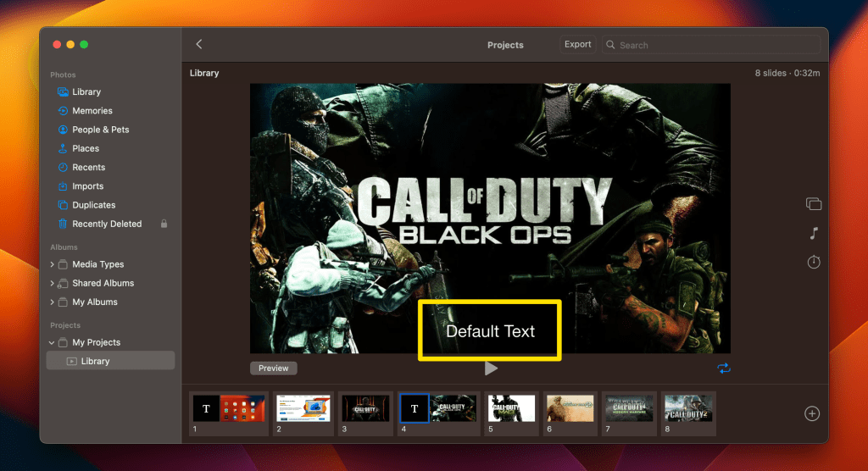The width and height of the screenshot is (868, 471).
Task: Select slide 3 thumbnail
Action: tap(365, 408)
